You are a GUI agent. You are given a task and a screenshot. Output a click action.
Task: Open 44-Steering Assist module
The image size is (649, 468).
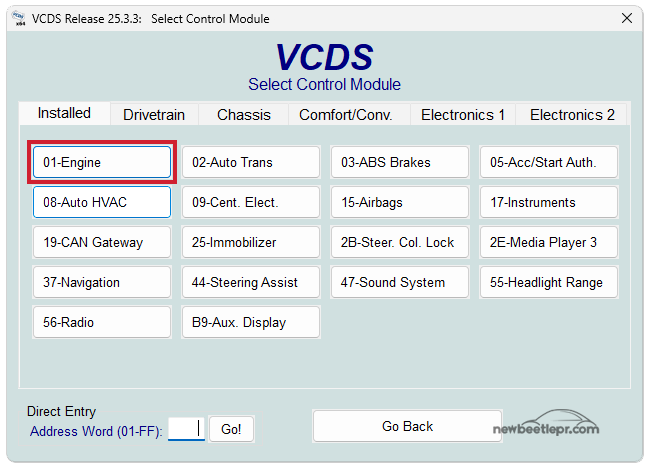(251, 282)
